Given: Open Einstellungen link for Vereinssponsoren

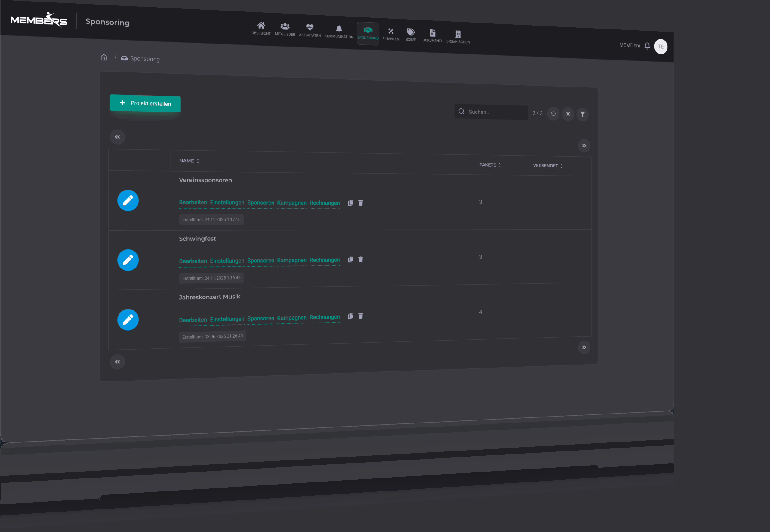Looking at the screenshot, I should pos(227,203).
